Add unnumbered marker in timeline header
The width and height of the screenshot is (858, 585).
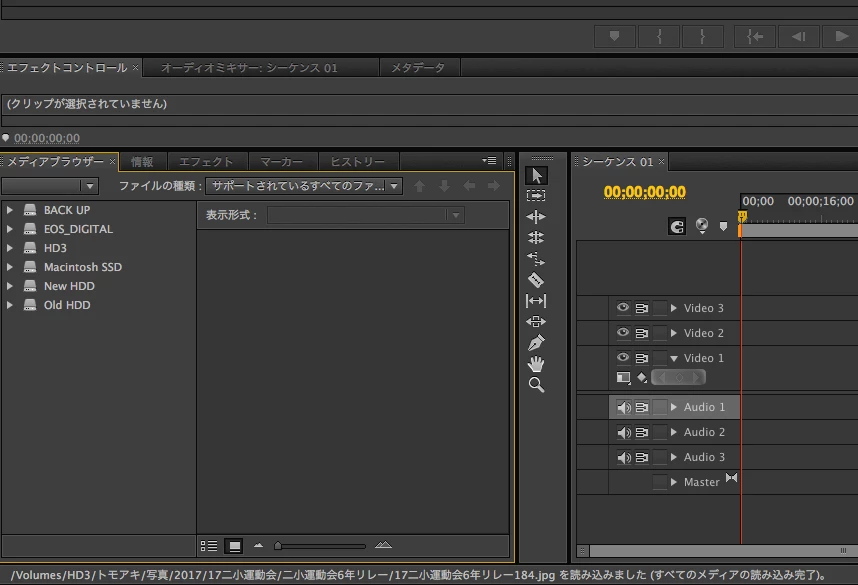(x=723, y=226)
